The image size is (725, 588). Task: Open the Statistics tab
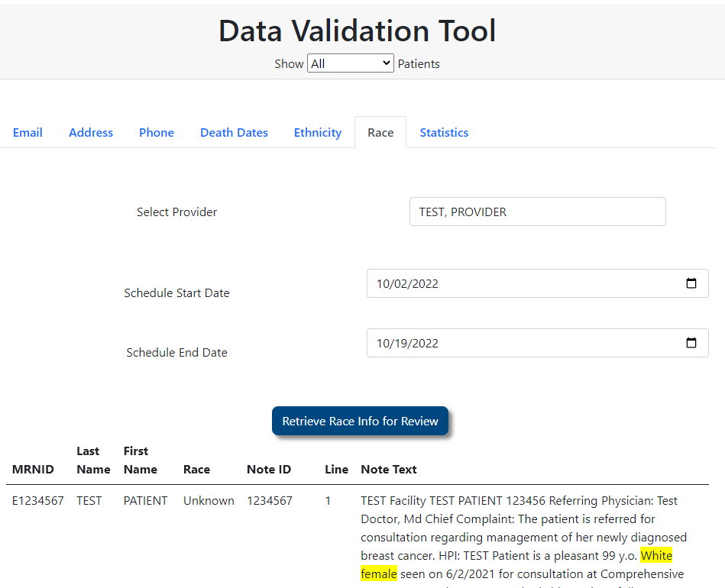click(444, 132)
